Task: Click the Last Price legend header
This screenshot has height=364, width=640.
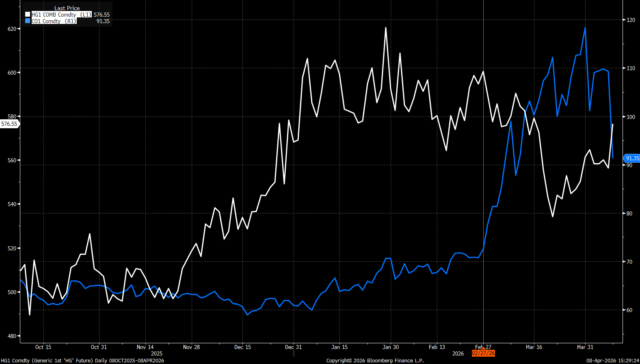Action: pyautogui.click(x=67, y=8)
